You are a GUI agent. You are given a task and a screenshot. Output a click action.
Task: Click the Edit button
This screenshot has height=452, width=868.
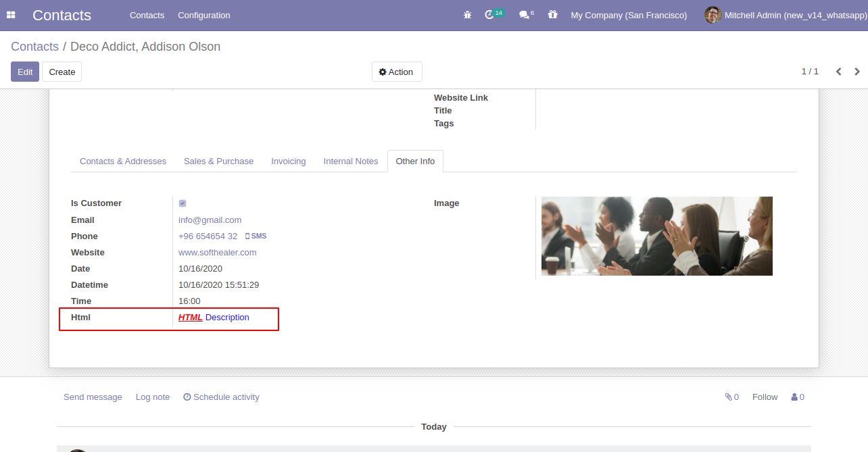25,72
